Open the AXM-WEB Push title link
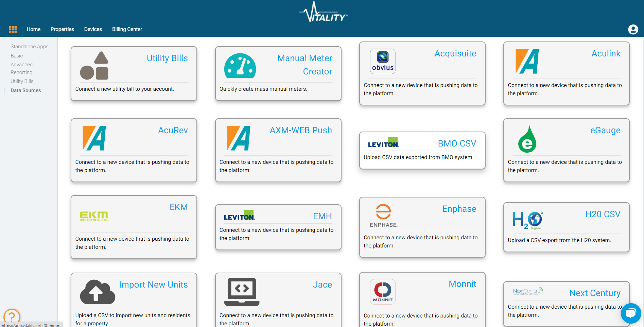The width and height of the screenshot is (644, 327). click(x=301, y=130)
